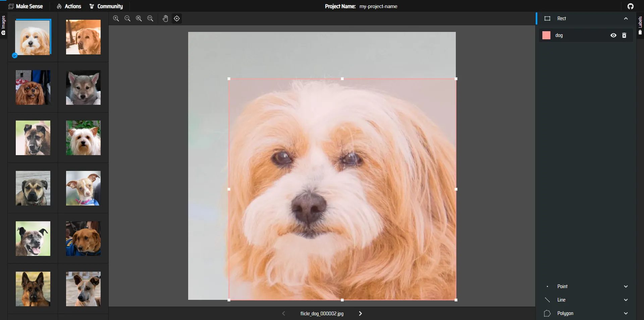Set zoom to max icon
The image size is (644, 320).
click(150, 18)
